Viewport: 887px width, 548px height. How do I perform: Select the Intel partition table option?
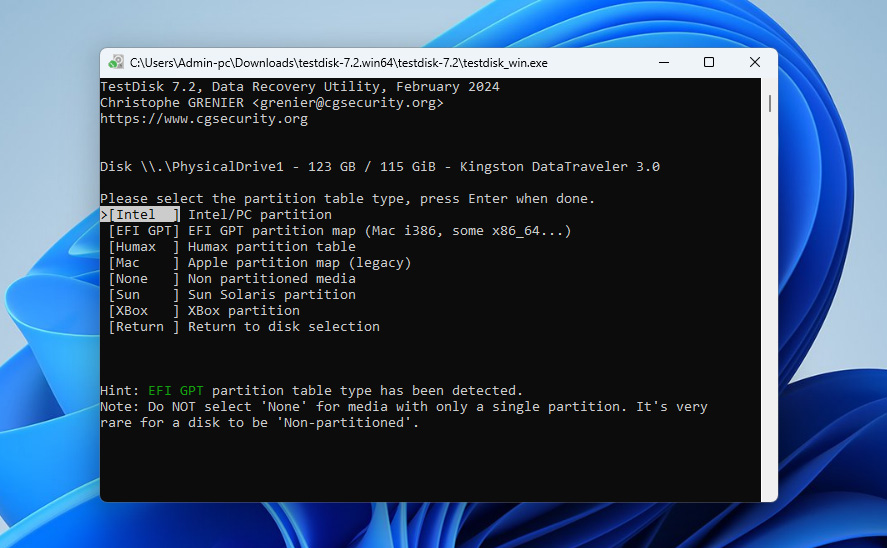coord(144,215)
